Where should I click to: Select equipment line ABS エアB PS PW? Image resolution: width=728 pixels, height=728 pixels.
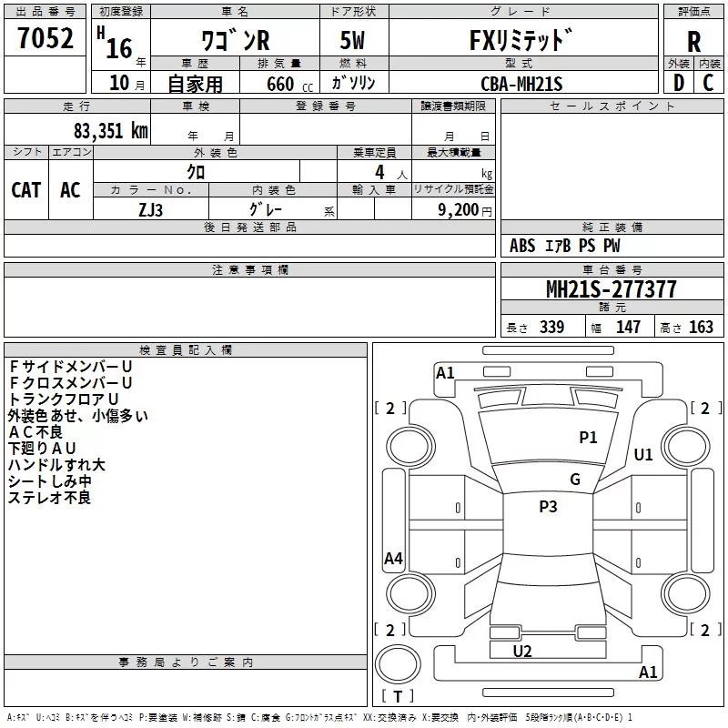click(x=564, y=246)
